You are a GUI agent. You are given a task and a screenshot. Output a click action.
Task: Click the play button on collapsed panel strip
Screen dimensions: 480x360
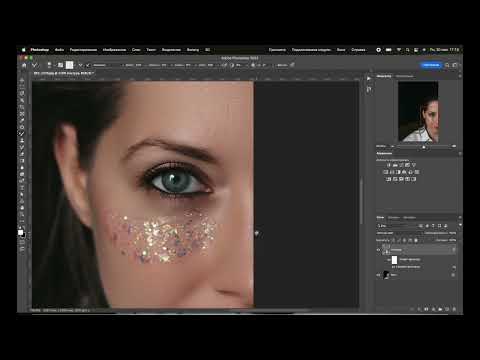tap(369, 79)
